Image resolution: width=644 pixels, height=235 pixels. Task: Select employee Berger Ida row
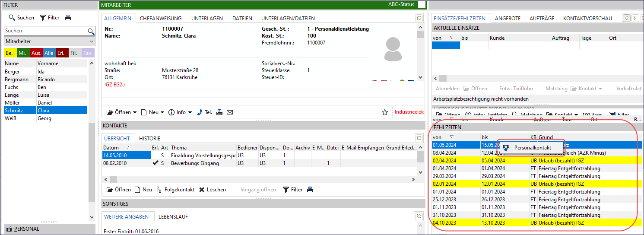pyautogui.click(x=45, y=72)
